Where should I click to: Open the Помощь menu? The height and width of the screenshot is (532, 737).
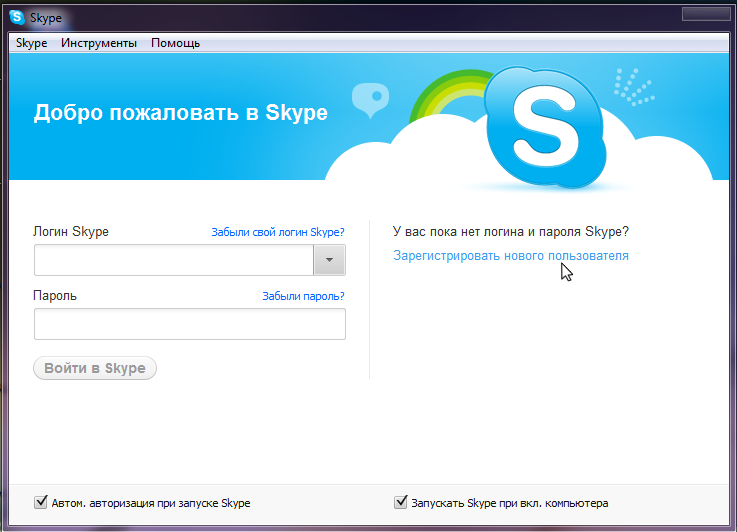pyautogui.click(x=175, y=43)
